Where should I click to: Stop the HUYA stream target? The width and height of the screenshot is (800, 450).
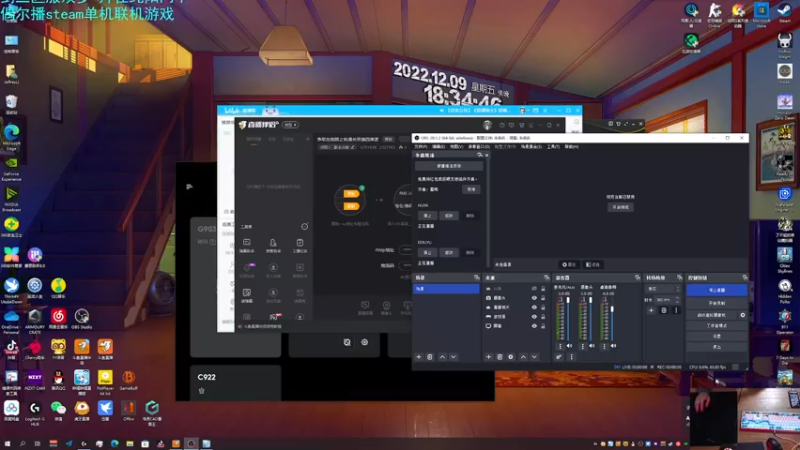[x=427, y=216]
